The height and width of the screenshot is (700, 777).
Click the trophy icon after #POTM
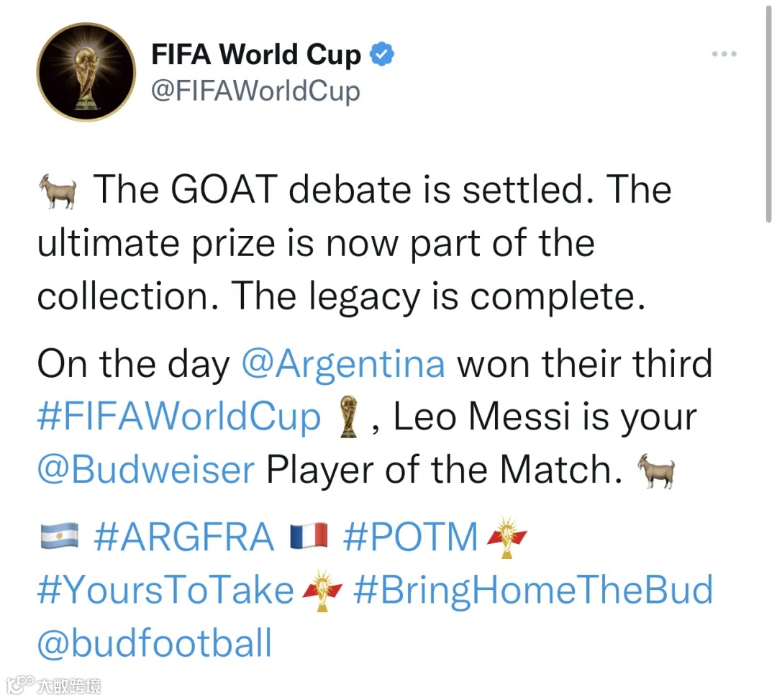pos(507,537)
